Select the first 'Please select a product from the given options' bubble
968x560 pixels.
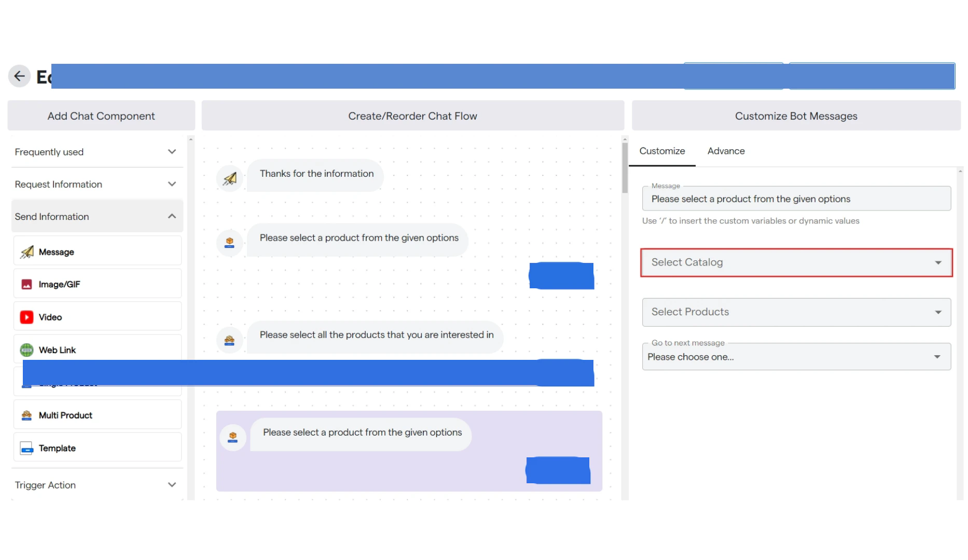[358, 239]
